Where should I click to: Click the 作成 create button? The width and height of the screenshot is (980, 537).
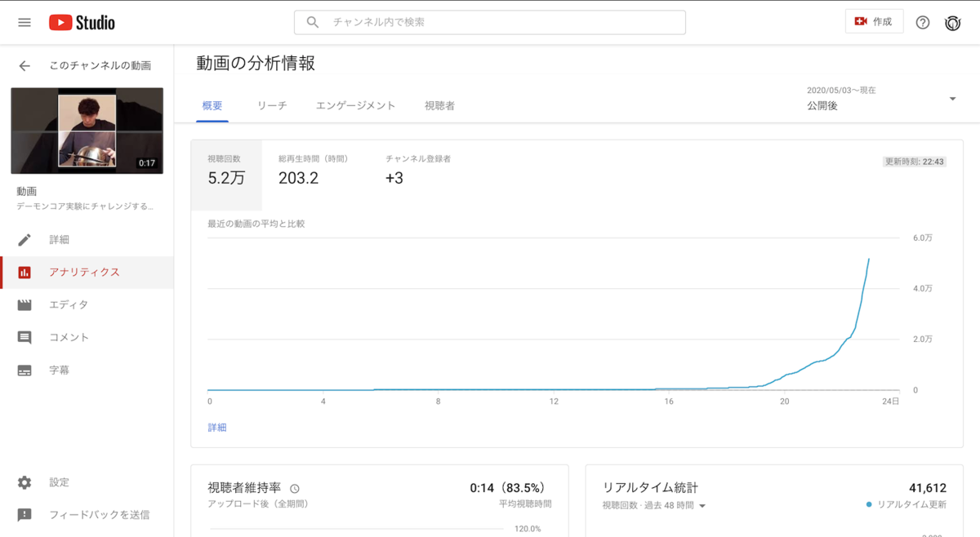click(x=874, y=22)
